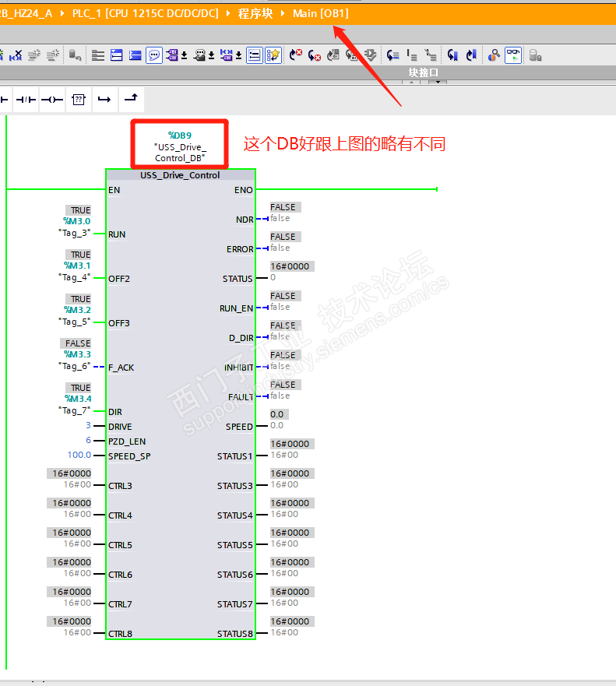Screen dimensions: 616x686
Task: Click update inconsistent block calls icon
Action: point(333,55)
